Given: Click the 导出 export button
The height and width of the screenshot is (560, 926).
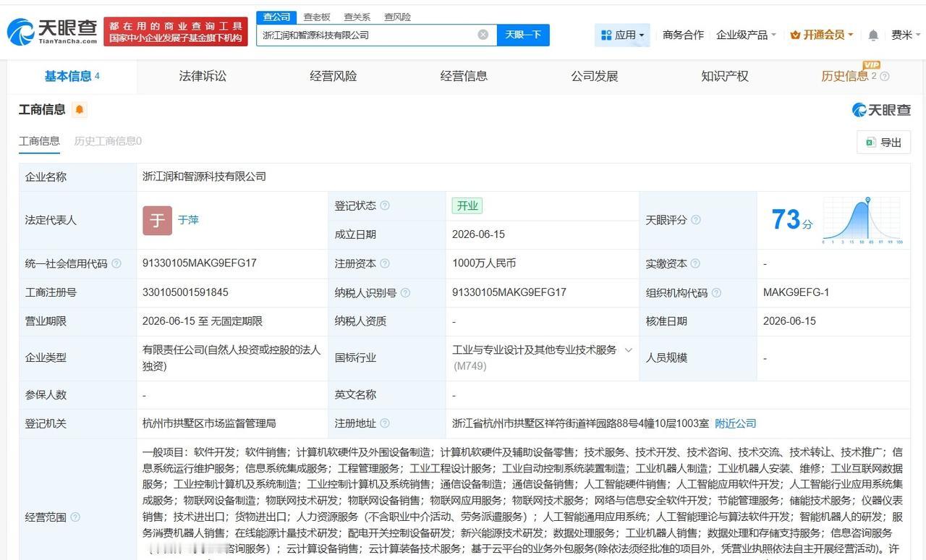Looking at the screenshot, I should point(884,143).
